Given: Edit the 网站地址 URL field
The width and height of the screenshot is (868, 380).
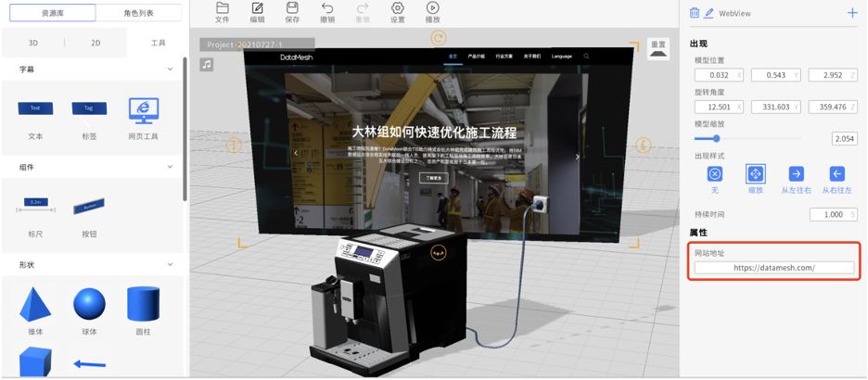Looking at the screenshot, I should [774, 268].
